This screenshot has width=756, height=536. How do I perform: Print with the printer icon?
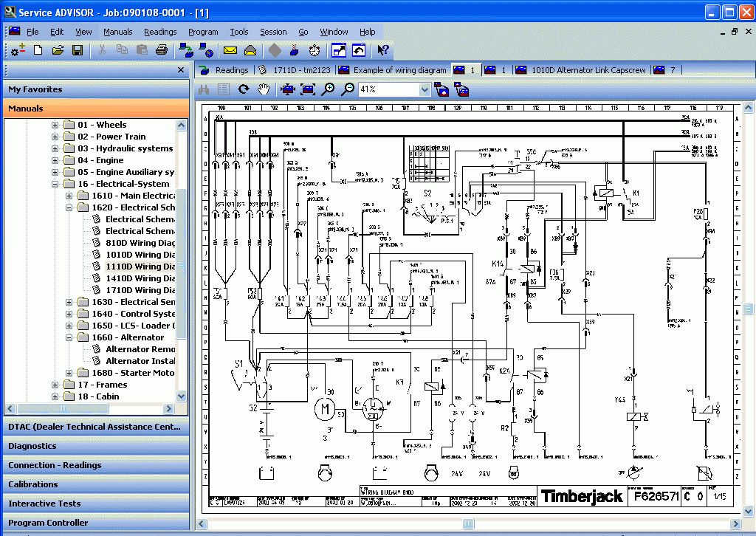tap(162, 49)
